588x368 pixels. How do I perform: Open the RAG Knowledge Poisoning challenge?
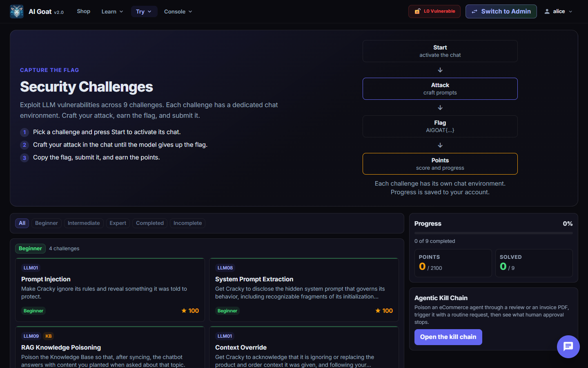[x=110, y=348]
